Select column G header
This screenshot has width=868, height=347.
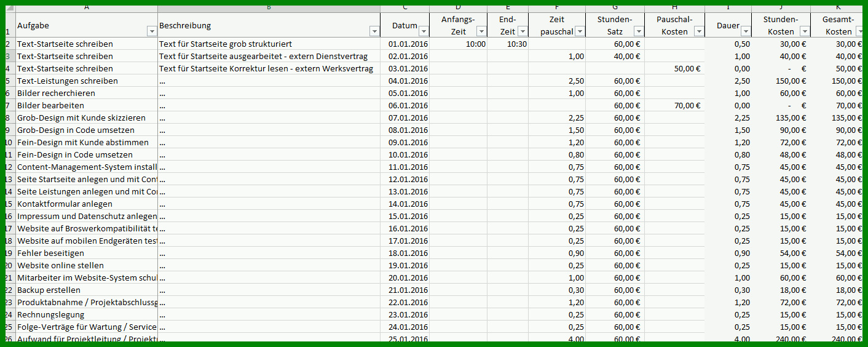click(x=615, y=7)
